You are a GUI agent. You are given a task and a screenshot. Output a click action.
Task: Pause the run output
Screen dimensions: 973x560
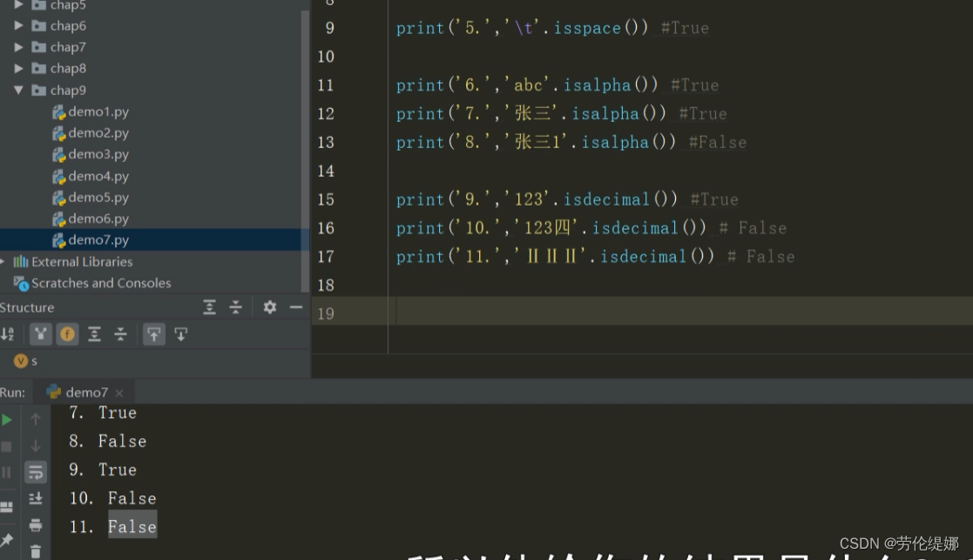(6, 473)
